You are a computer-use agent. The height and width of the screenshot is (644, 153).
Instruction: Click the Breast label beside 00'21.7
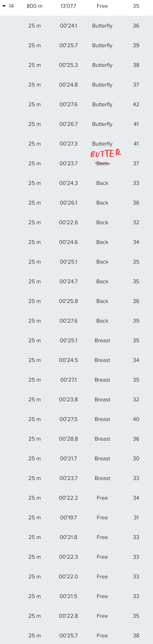102,458
